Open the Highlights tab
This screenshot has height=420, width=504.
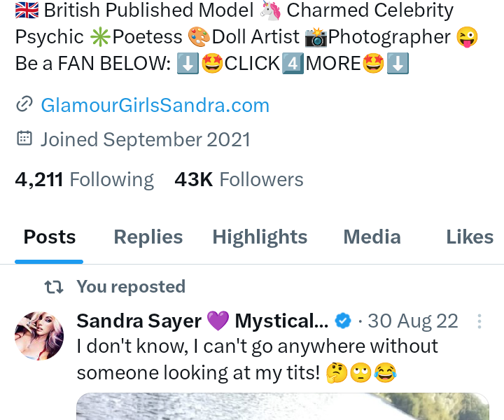pos(260,237)
